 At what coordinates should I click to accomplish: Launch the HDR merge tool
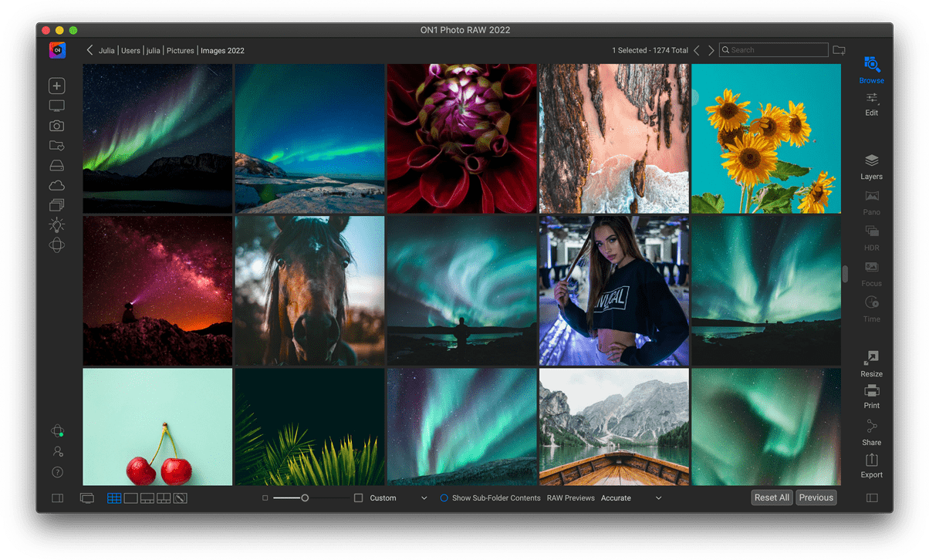(x=871, y=238)
